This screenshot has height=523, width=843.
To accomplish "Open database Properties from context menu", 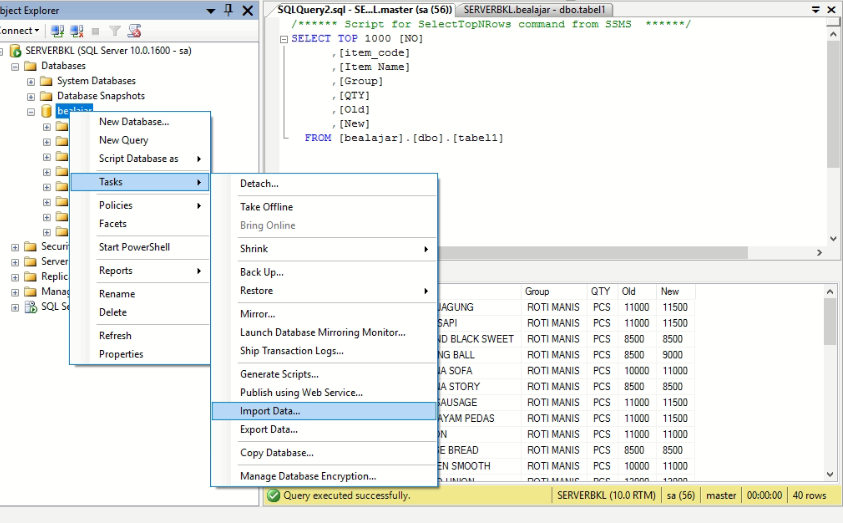I will click(140, 354).
